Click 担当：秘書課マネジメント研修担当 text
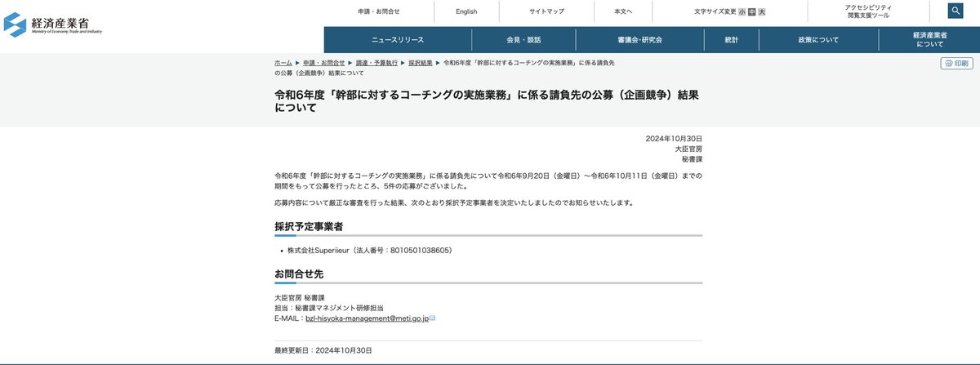Viewport: 980px width, 365px height. [329, 308]
